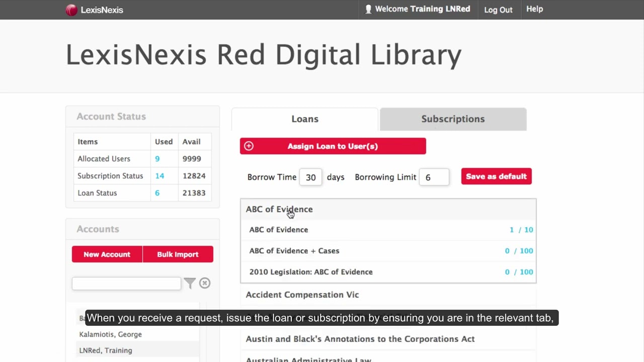Focus the Borrow Time days field
The image size is (644, 362).
(x=310, y=177)
